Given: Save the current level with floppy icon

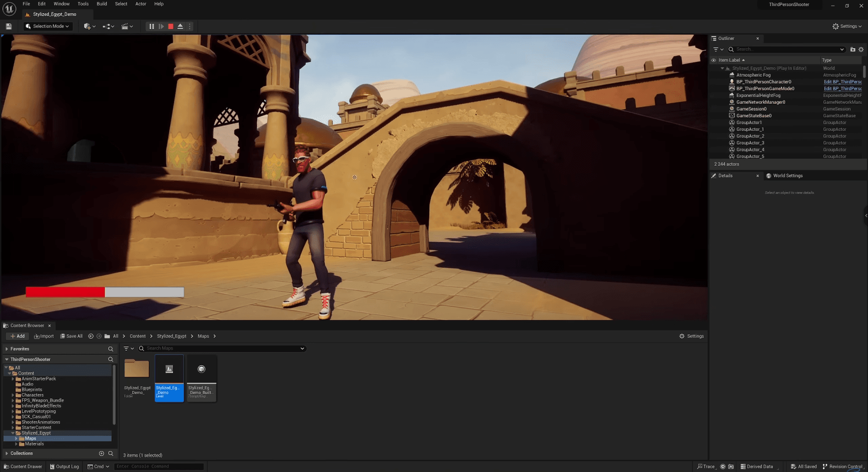Looking at the screenshot, I should coord(9,27).
